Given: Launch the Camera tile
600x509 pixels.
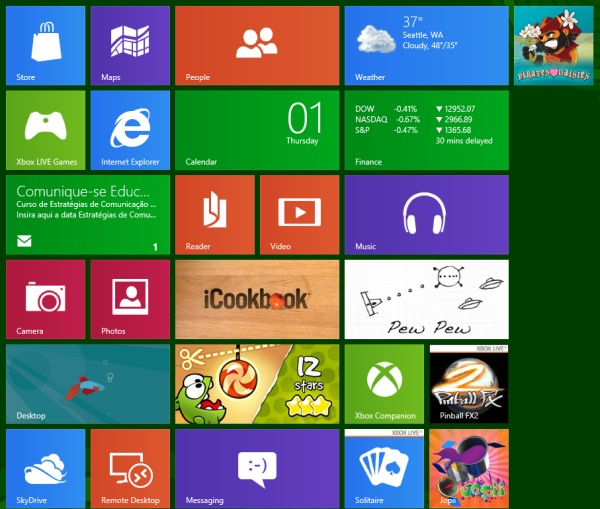Looking at the screenshot, I should tap(46, 299).
